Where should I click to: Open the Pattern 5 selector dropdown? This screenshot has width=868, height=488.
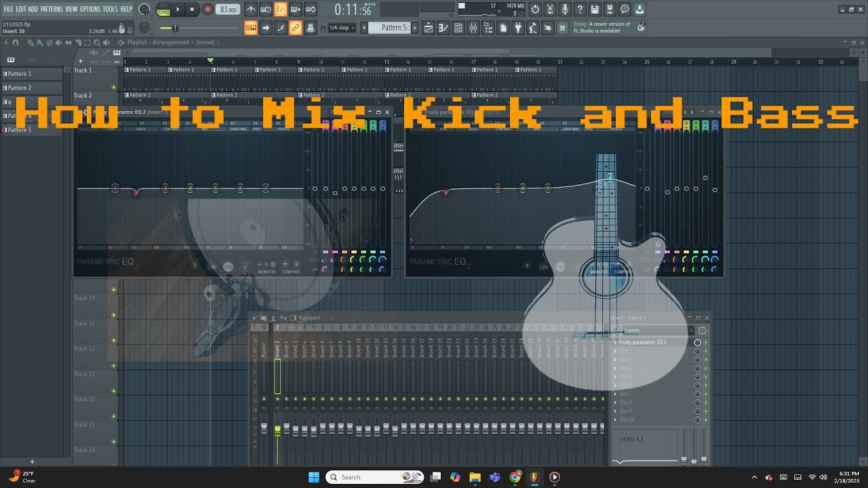pos(390,28)
